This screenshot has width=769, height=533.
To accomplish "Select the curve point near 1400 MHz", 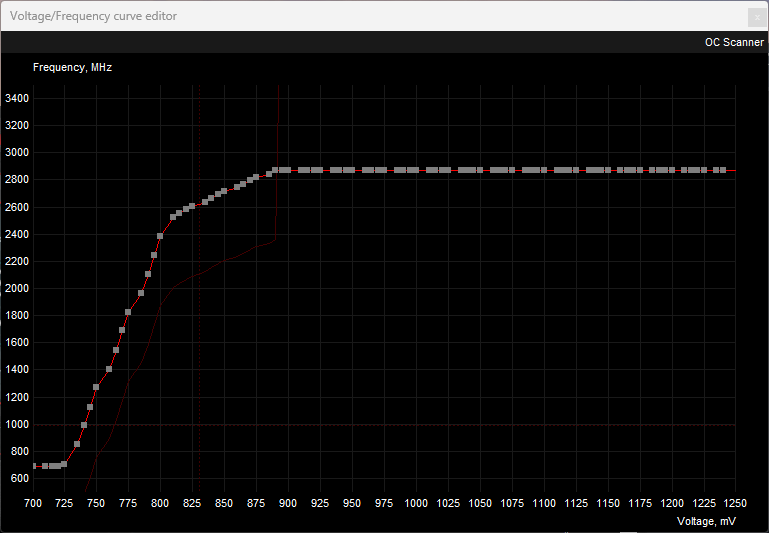I will coord(109,369).
